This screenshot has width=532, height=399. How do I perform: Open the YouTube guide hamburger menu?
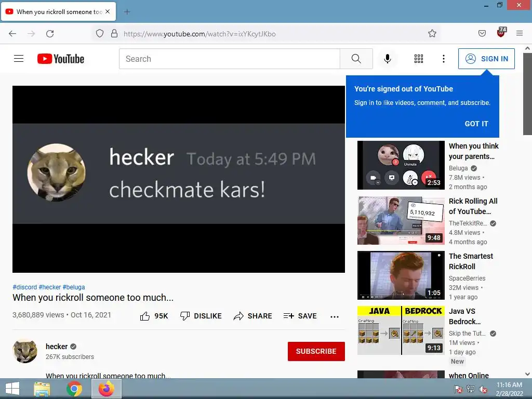(x=19, y=59)
